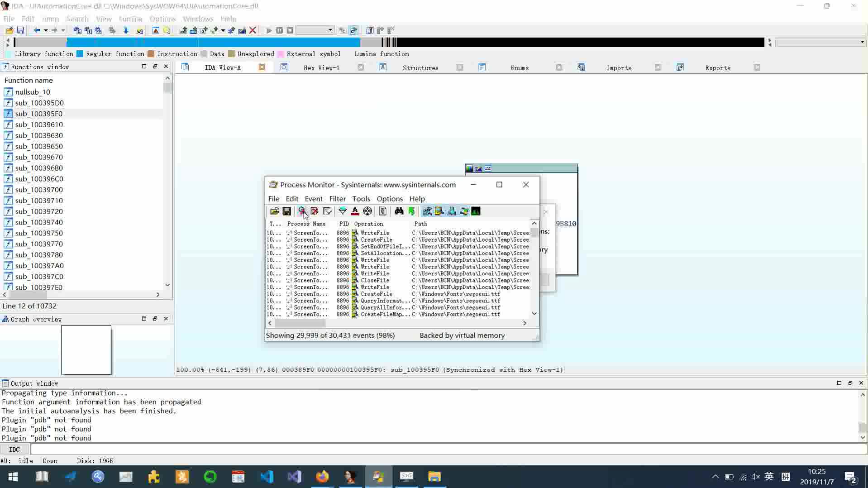The height and width of the screenshot is (488, 868).
Task: Show the process tree in Process Monitor
Action: pyautogui.click(x=383, y=211)
